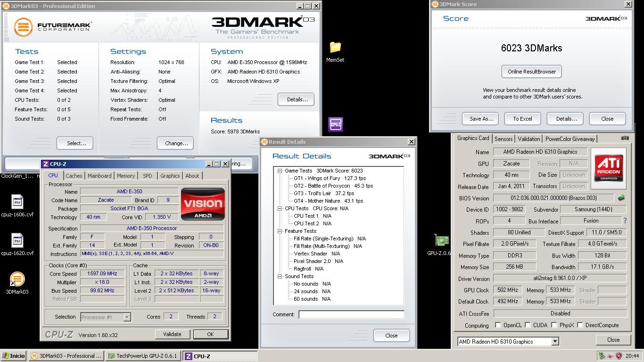This screenshot has height=362, width=644.
Task: Enable the CUDA checkbox in GPU-Z
Action: tap(528, 325)
